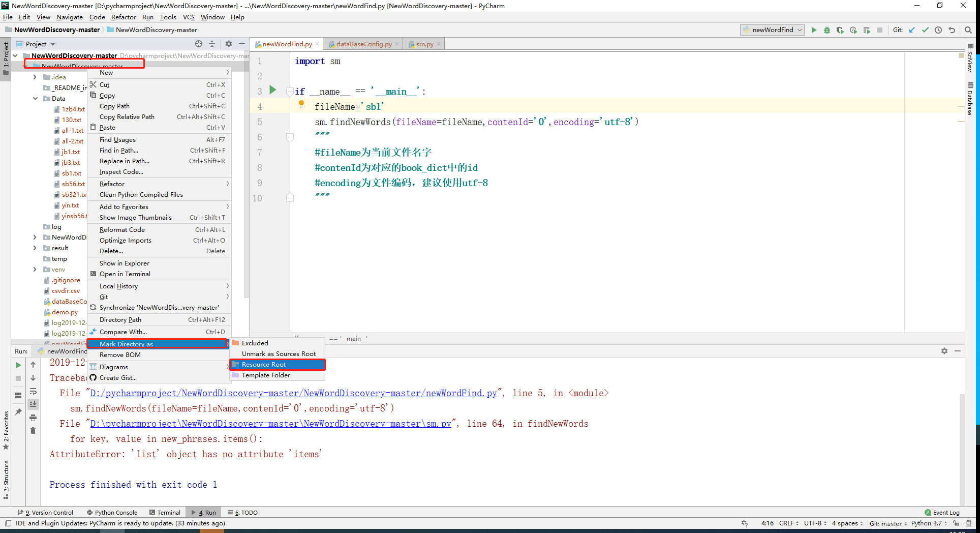Screen dimensions: 980x533
Task: Rerun program in Run panel
Action: coord(18,365)
